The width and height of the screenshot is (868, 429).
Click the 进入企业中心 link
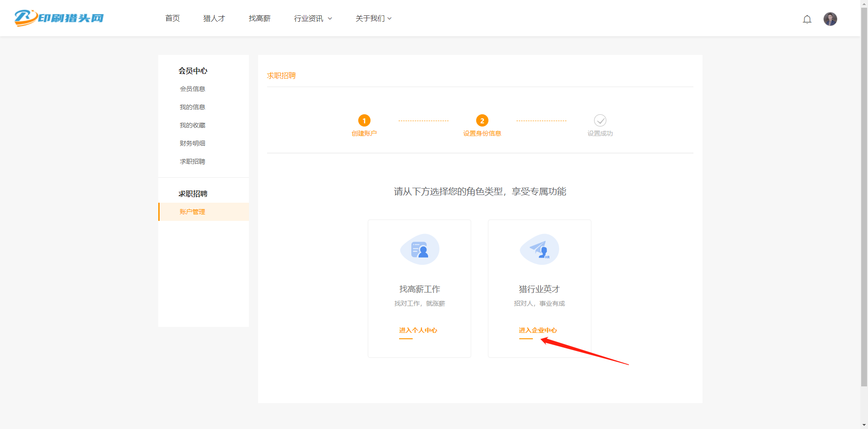[x=538, y=330]
